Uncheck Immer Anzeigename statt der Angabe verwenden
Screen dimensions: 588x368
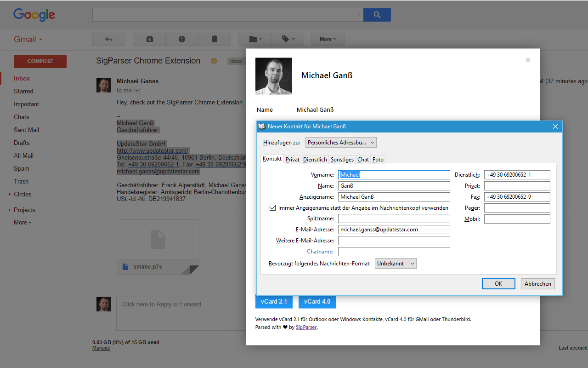point(273,207)
